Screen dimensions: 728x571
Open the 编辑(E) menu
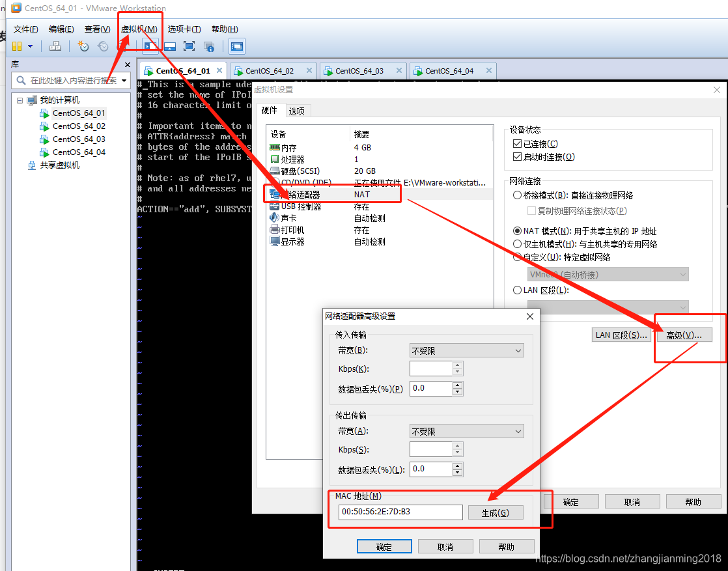[61, 29]
